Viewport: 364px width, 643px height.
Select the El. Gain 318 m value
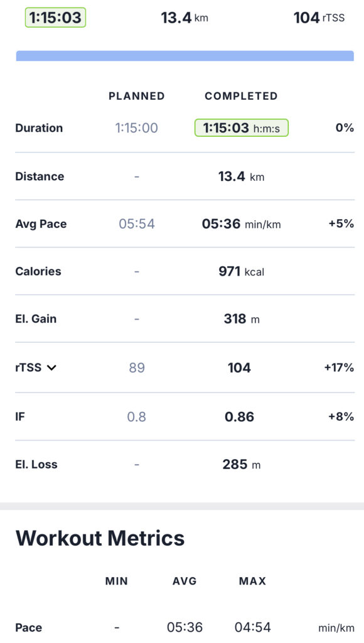[242, 319]
